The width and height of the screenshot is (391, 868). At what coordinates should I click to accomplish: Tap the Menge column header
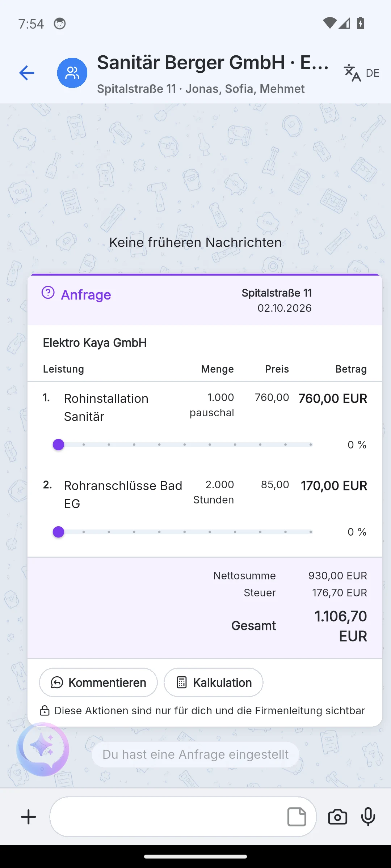218,369
